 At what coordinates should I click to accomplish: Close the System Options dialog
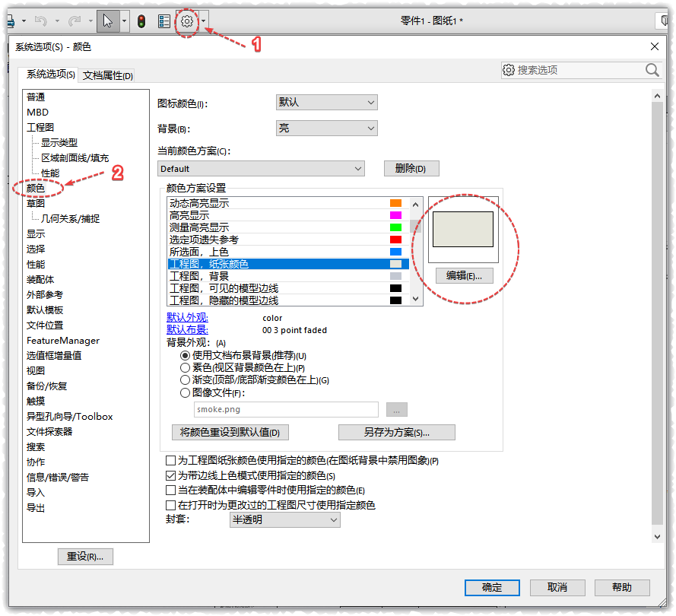click(655, 46)
